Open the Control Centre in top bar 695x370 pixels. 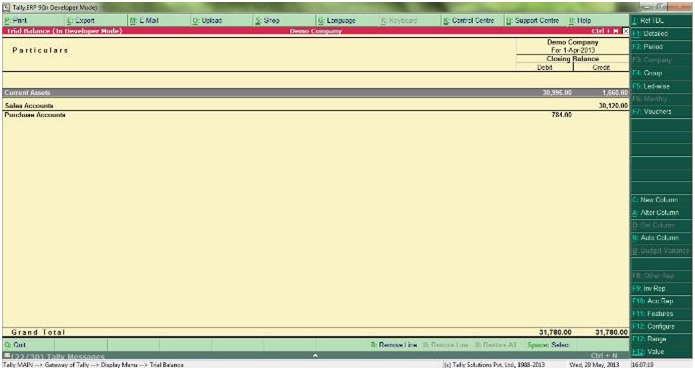pos(469,20)
